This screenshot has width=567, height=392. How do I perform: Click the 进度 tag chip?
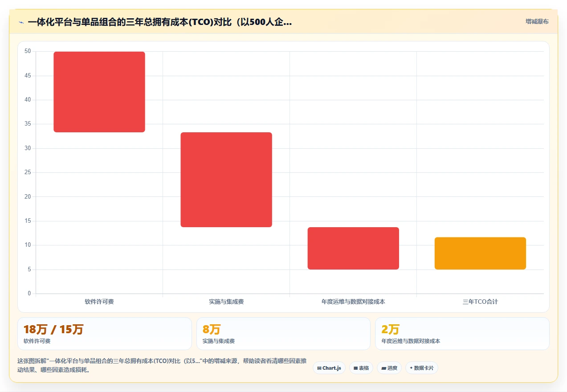coord(389,368)
